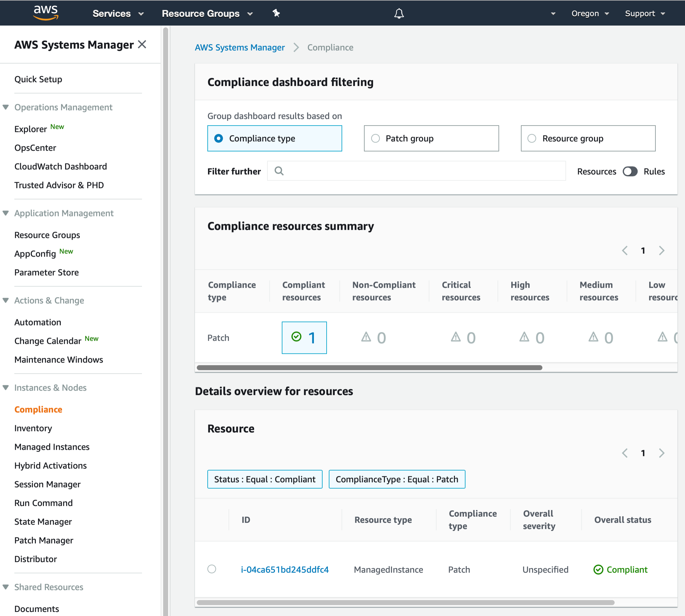Follow the instance link i-04ca651bd245ddfc4
This screenshot has width=685, height=616.
click(285, 569)
